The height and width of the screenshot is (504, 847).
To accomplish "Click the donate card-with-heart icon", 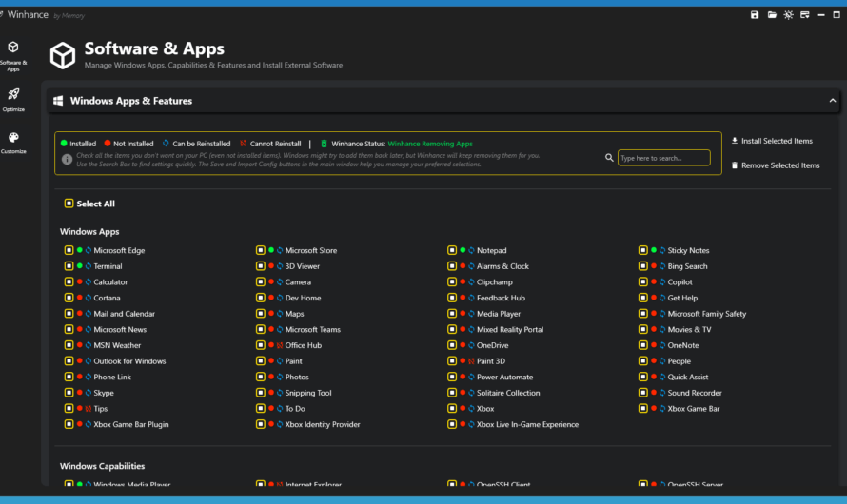I will pos(804,15).
